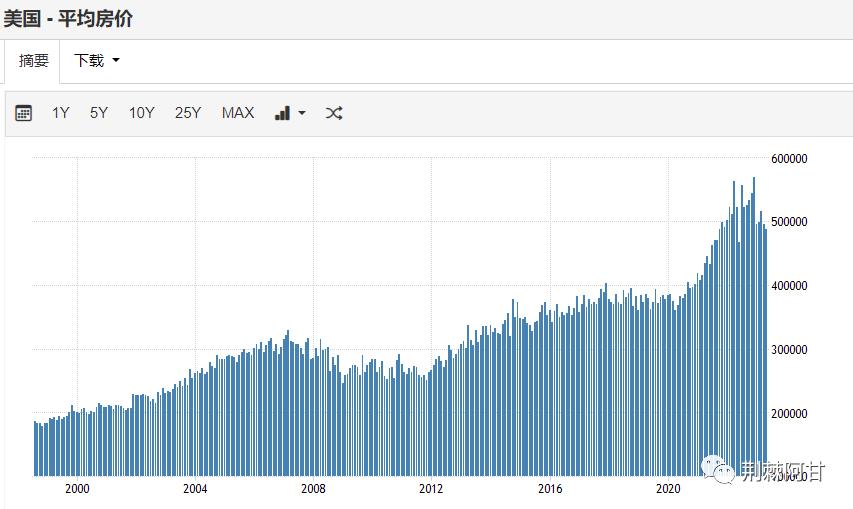The image size is (853, 509).
Task: Display MAX historical range
Action: pos(238,113)
